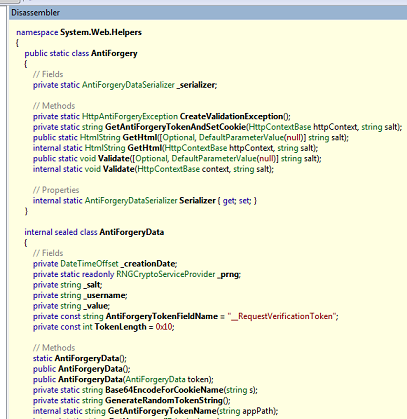This screenshot has height=419, width=407.
Task: Open the _prng field
Action: [x=229, y=274]
